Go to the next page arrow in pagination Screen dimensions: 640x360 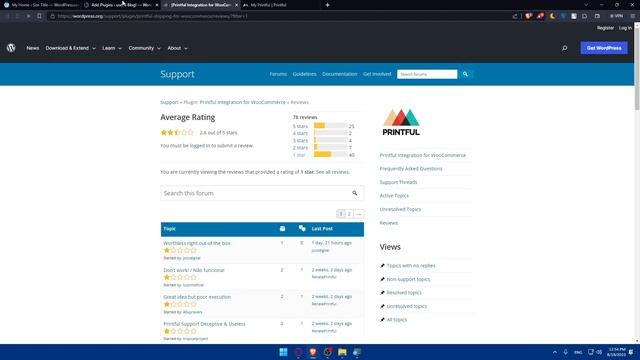tap(359, 214)
